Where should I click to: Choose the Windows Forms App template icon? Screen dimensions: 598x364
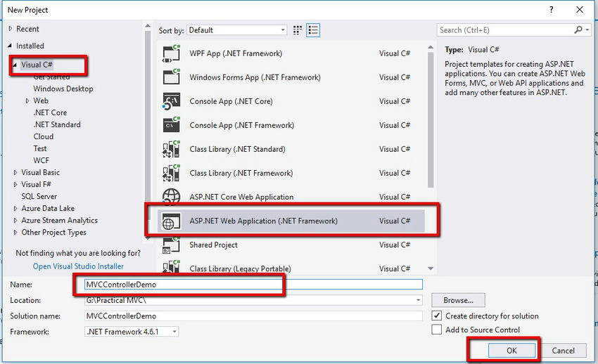coord(171,77)
